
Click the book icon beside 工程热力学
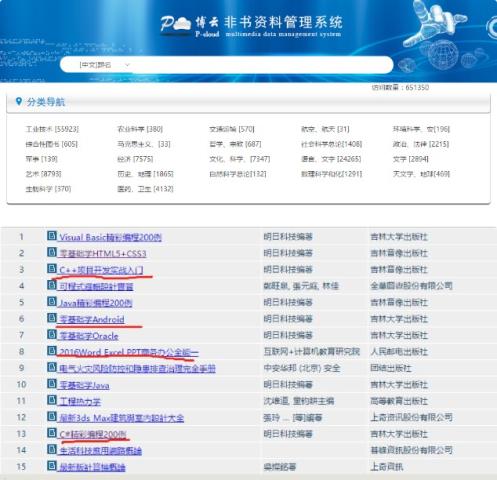(52, 400)
